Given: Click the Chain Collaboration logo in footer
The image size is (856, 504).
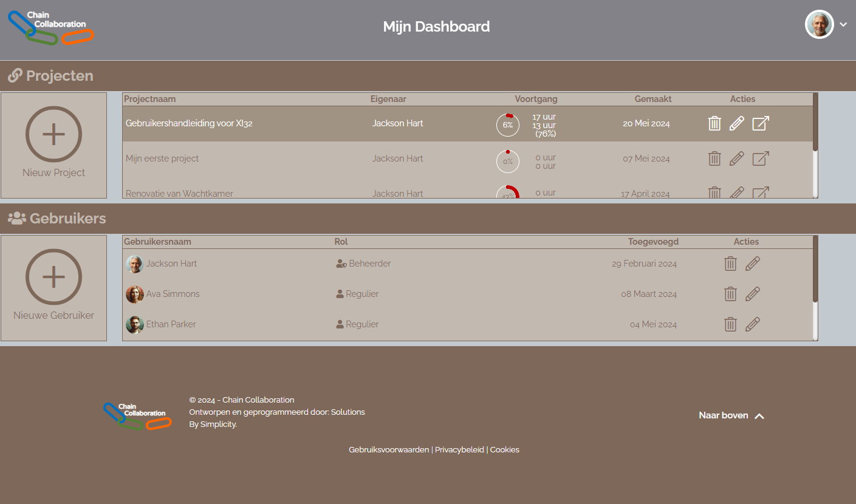Looking at the screenshot, I should coord(137,416).
